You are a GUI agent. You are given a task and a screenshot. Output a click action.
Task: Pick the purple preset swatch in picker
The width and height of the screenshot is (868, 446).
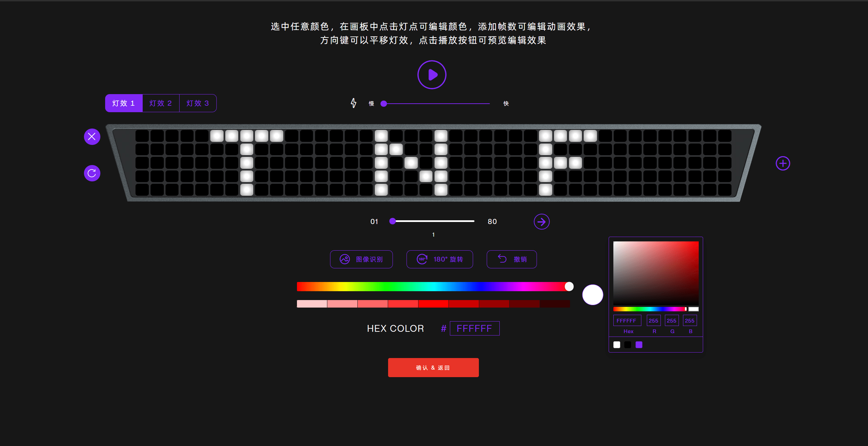click(x=639, y=345)
